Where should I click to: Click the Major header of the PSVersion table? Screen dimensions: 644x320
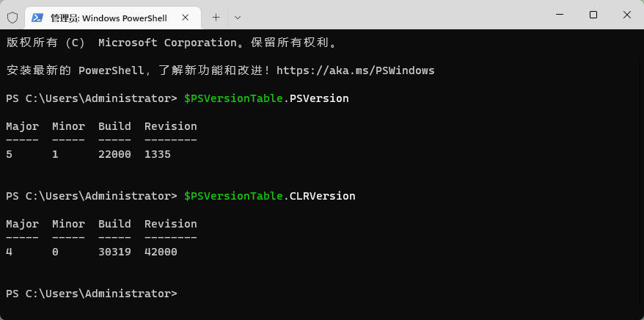(x=22, y=126)
